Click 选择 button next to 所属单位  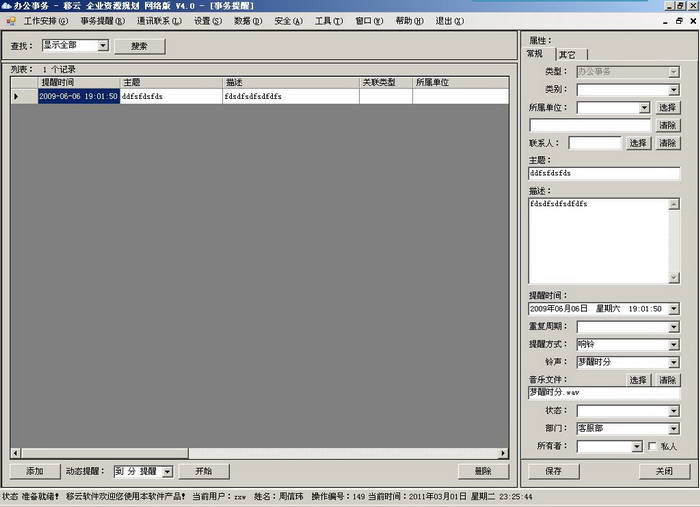point(668,108)
